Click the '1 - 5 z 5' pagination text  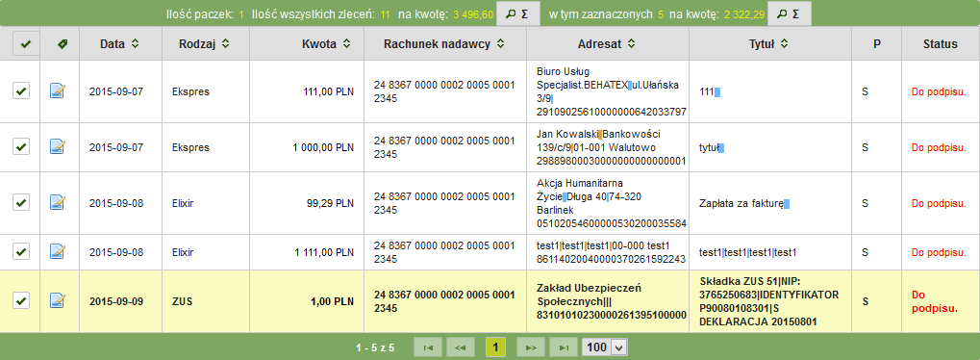pos(375,347)
